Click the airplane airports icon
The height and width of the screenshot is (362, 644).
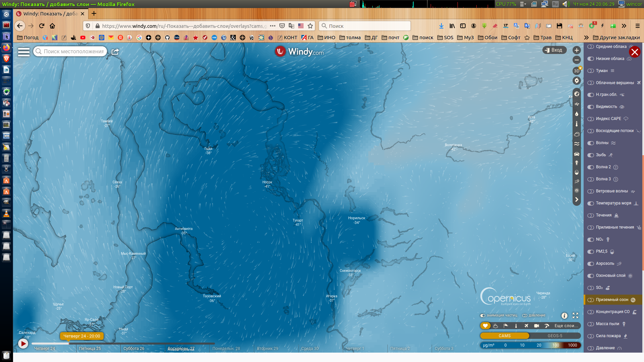(526, 326)
